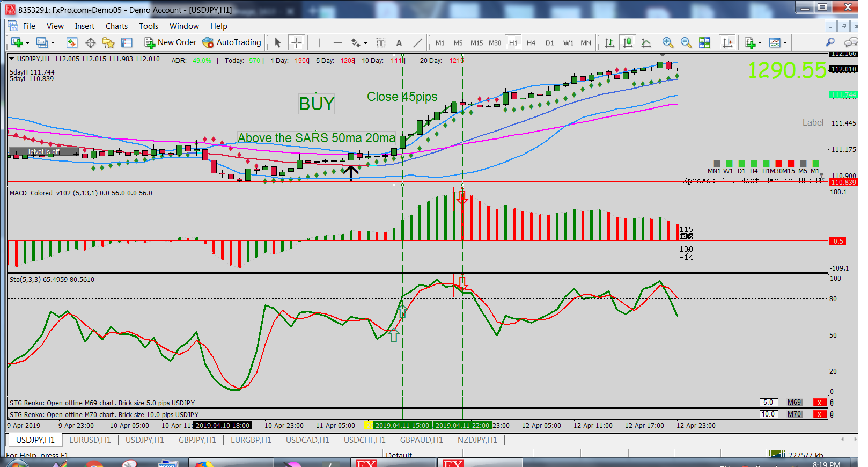Open the search magnifier icon
Image resolution: width=868 pixels, height=467 pixels.
tap(830, 42)
